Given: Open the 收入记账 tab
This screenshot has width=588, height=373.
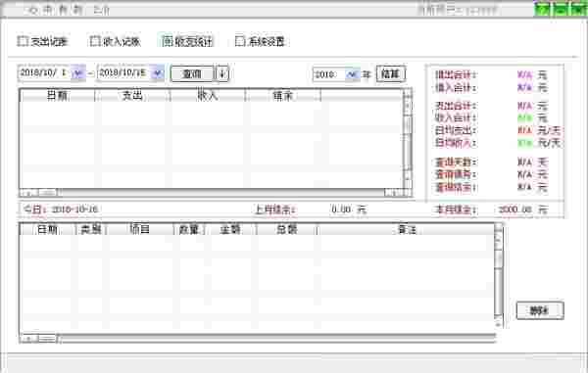Looking at the screenshot, I should pos(116,41).
